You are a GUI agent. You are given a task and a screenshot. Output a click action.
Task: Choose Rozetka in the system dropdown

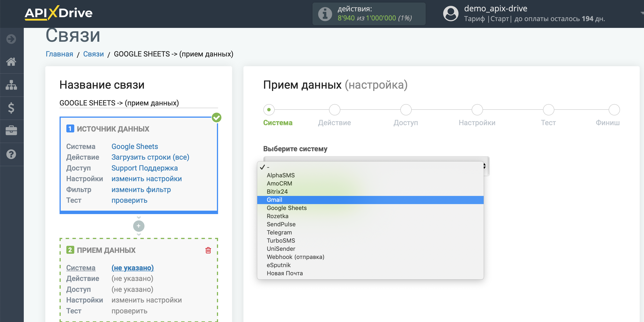coord(370,216)
